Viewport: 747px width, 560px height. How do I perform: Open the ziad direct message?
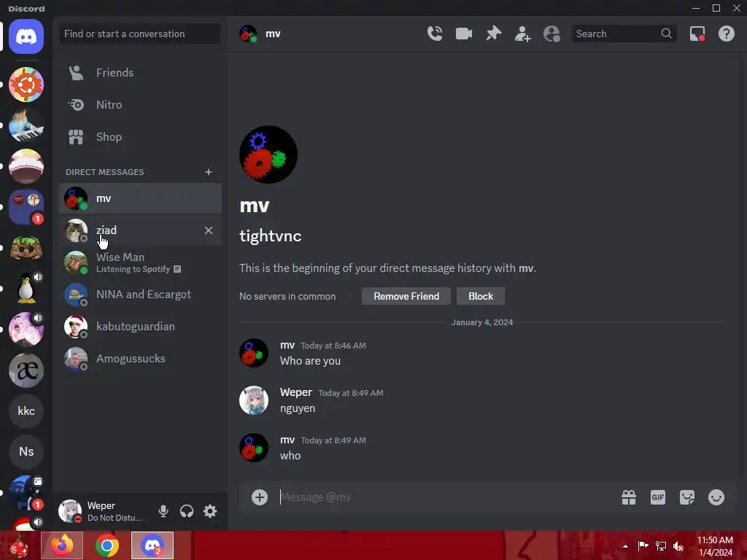coord(140,230)
